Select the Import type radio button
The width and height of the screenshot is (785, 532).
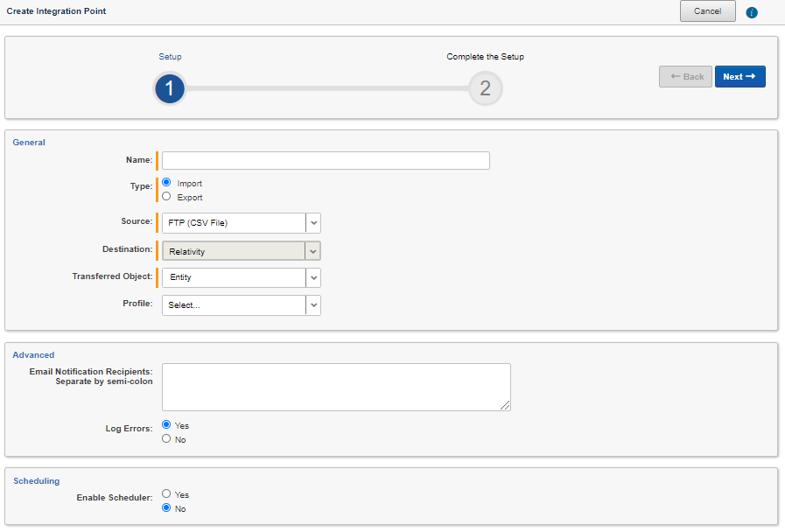coord(166,182)
